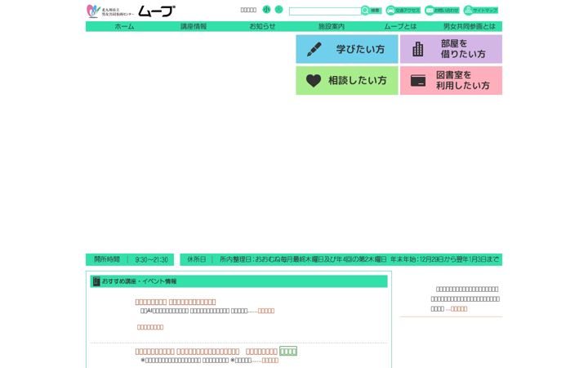Click the book icon beside おすすめ講座
Image resolution: width=588 pixels, height=368 pixels.
(96, 281)
